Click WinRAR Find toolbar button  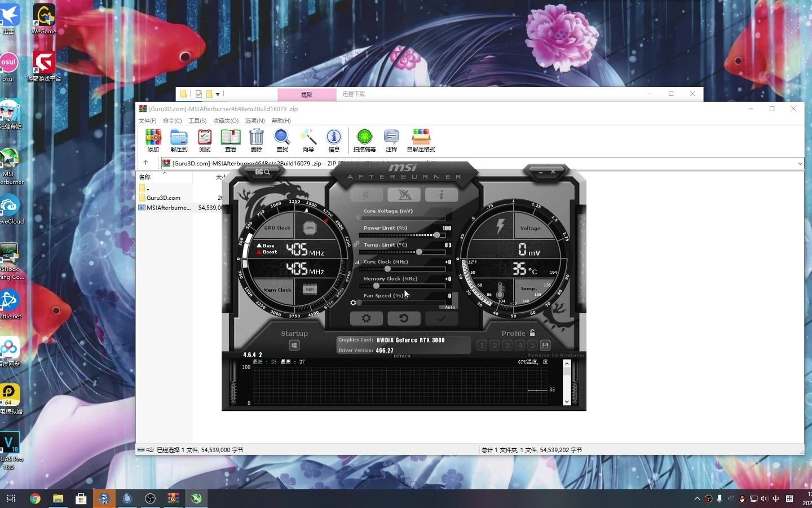point(282,141)
